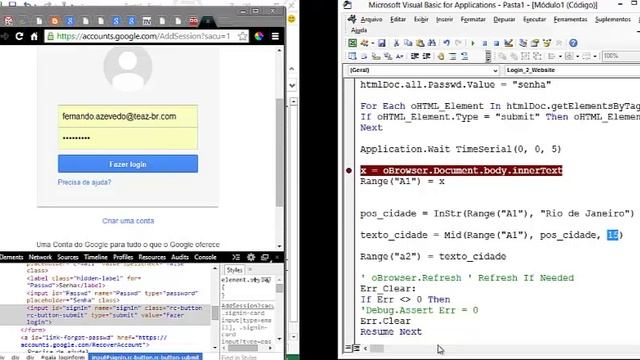The height and width of the screenshot is (360, 640).
Task: Click the email field with fernando.azevedo address
Action: coord(128,116)
